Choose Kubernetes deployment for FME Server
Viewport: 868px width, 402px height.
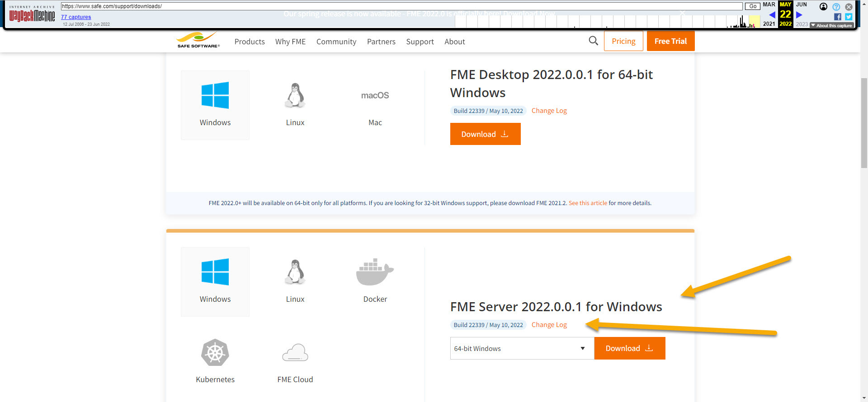215,361
